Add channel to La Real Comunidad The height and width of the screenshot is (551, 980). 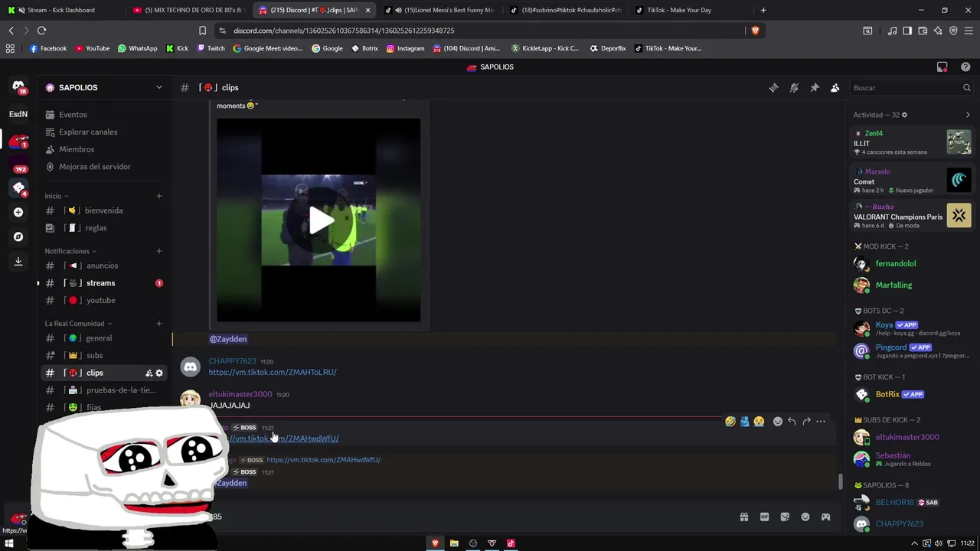tap(159, 324)
